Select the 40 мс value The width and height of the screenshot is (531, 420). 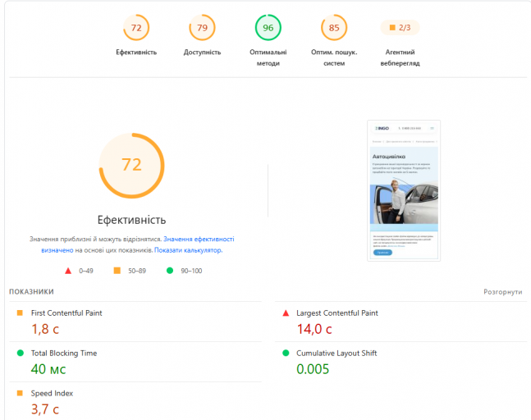(x=48, y=369)
